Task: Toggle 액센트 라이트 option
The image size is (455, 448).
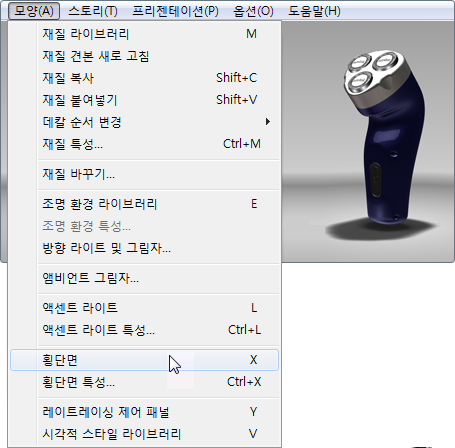Action: pos(144,308)
